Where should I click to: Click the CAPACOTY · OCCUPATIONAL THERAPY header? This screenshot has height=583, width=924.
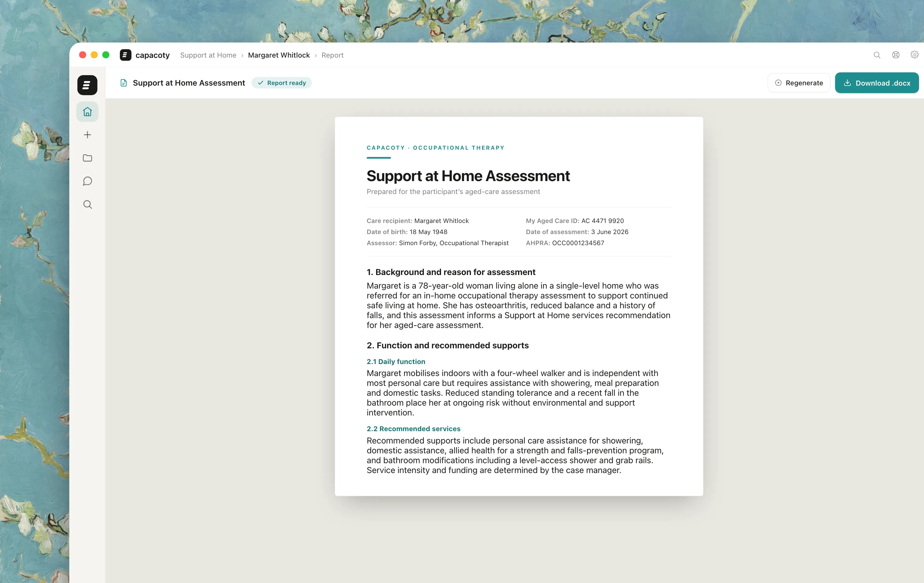tap(436, 148)
